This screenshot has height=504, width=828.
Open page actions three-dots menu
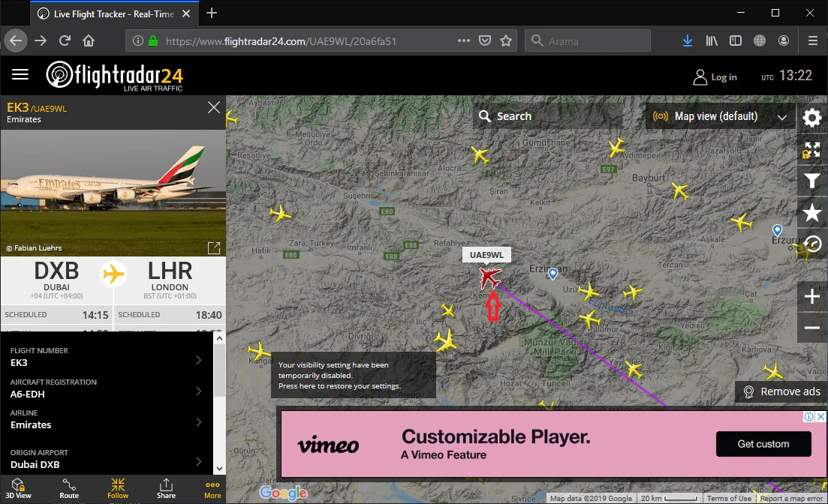coord(464,40)
